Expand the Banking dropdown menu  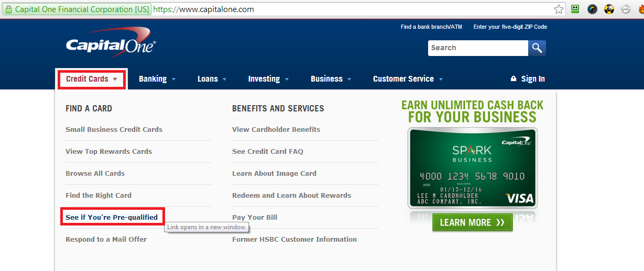[x=157, y=79]
